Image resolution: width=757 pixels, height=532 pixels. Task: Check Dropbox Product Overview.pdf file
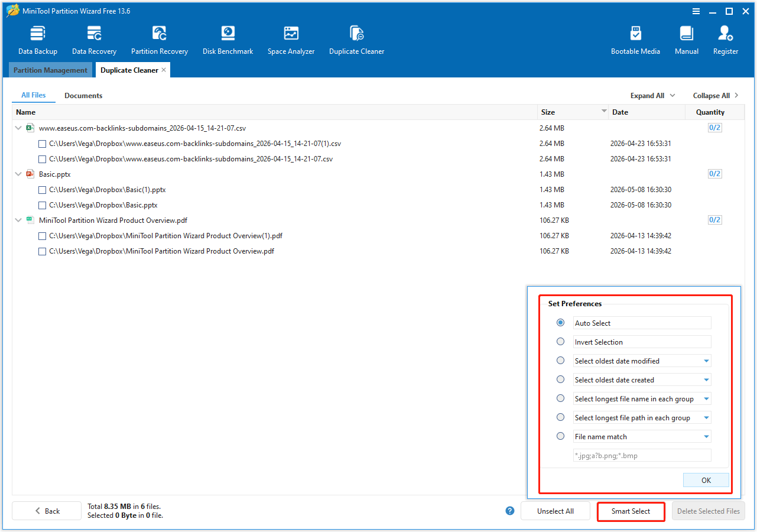click(42, 251)
